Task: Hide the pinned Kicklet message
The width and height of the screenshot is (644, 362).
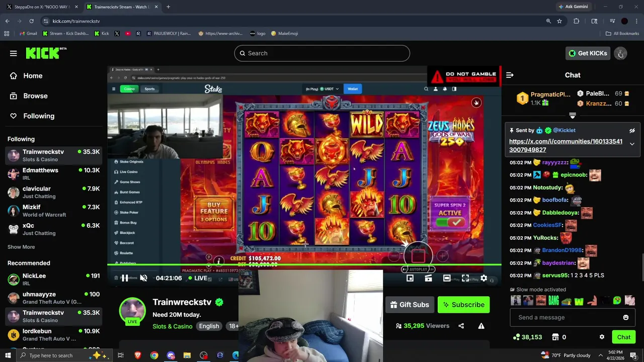Action: (x=632, y=130)
